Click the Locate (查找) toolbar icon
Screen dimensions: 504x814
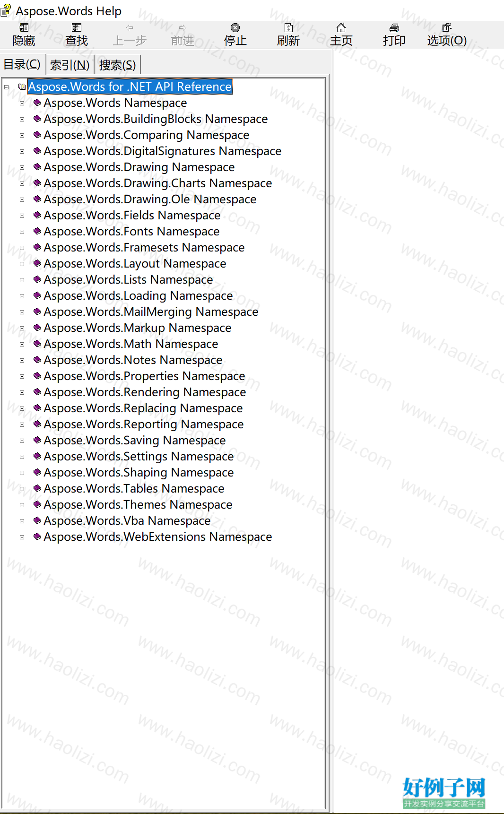pos(77,28)
